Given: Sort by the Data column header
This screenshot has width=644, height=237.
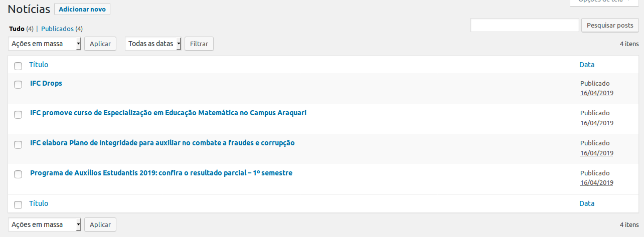Looking at the screenshot, I should click(x=587, y=65).
